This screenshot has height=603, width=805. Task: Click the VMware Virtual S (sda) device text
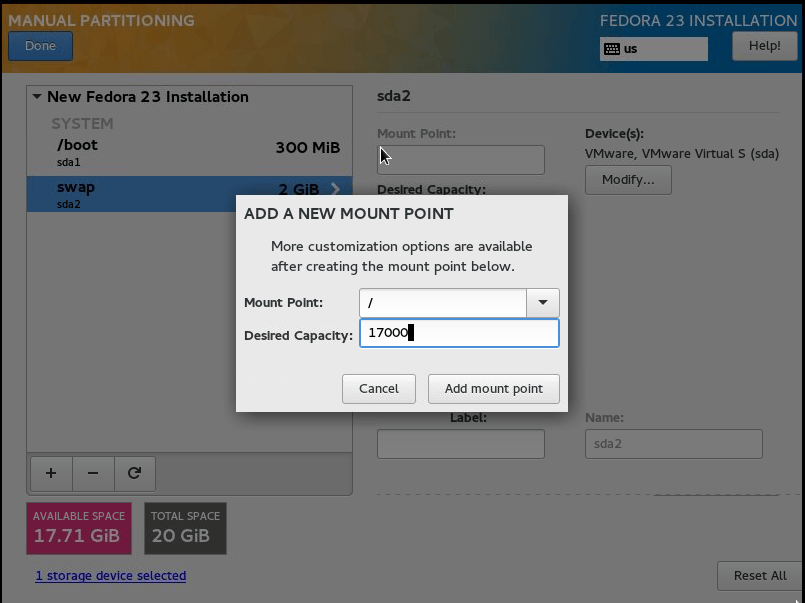(682, 153)
